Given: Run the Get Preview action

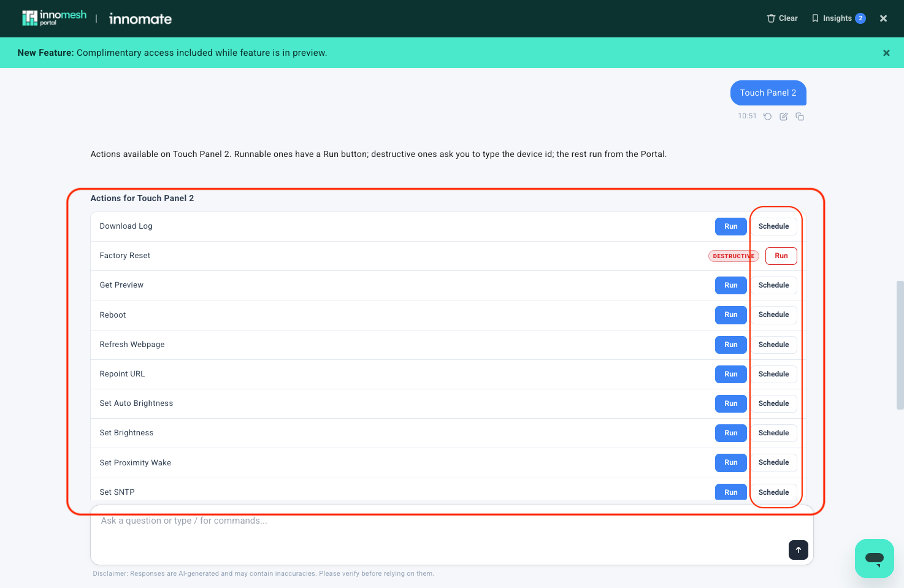Looking at the screenshot, I should click(x=731, y=285).
